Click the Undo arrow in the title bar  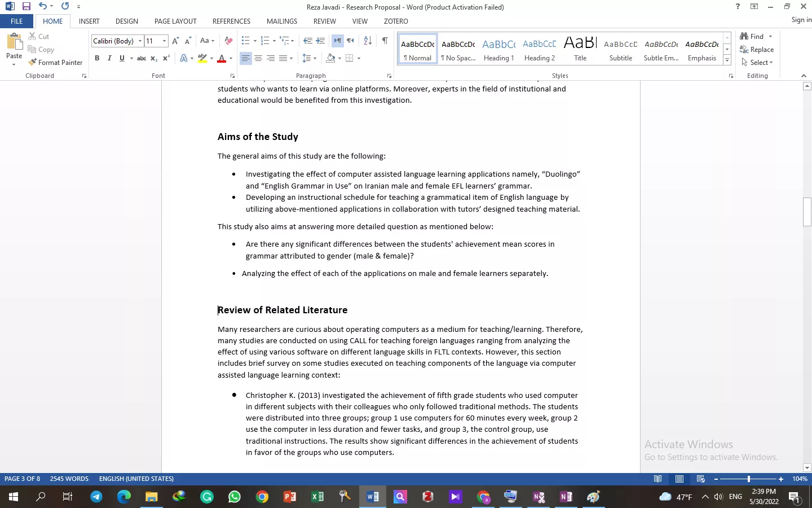42,6
